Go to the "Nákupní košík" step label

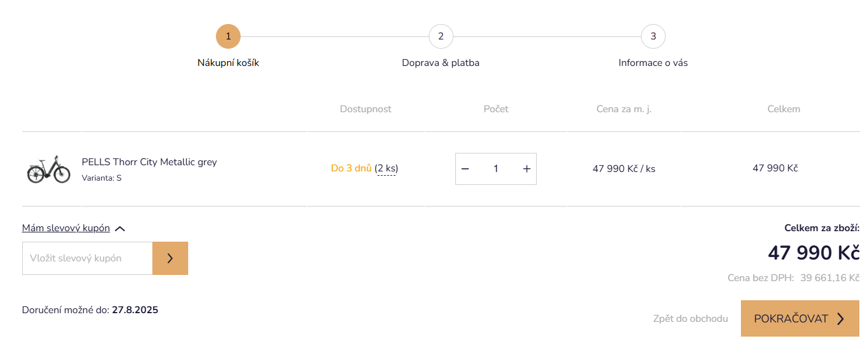click(x=228, y=63)
